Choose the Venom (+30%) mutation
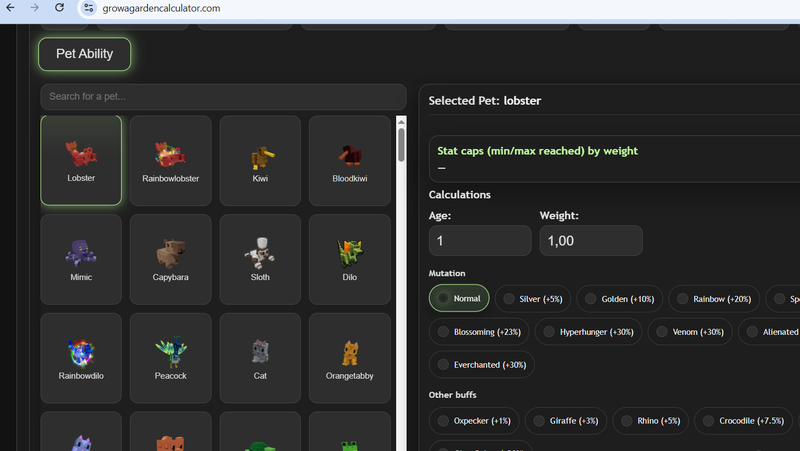 click(690, 332)
